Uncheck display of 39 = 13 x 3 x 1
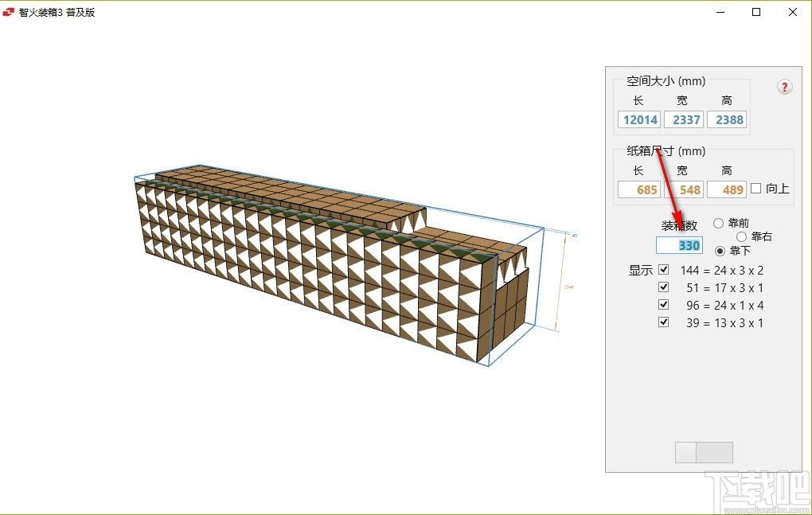The image size is (812, 515). [663, 322]
